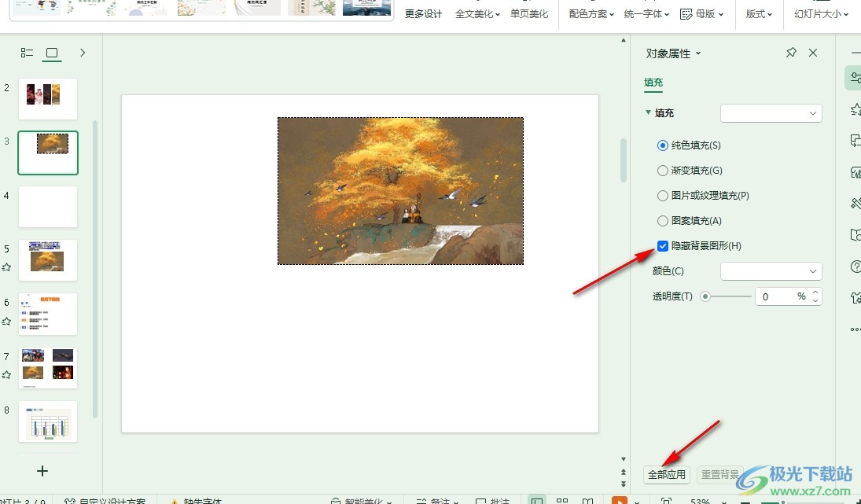Open 母版 dropdown
Screen dimensions: 861x504
point(701,14)
